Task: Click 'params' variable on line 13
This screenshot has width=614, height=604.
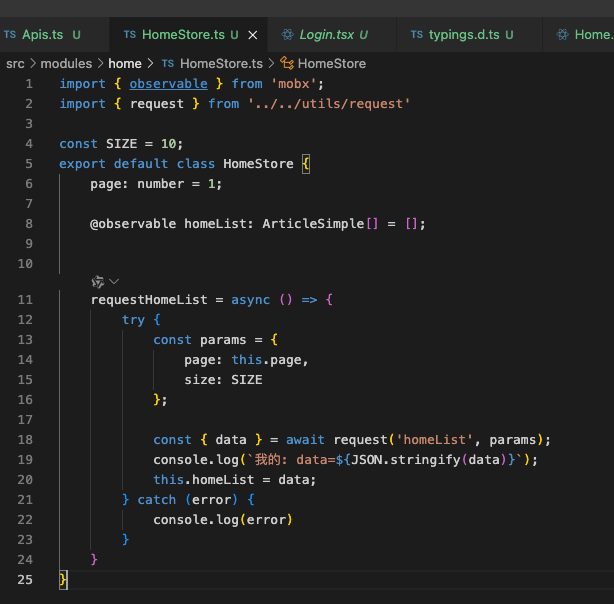Action: click(223, 340)
